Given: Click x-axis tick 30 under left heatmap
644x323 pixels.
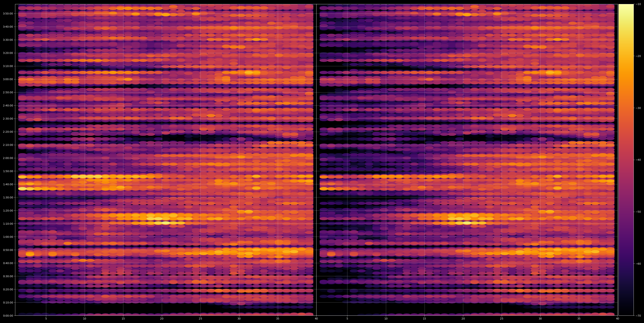Looking at the screenshot, I should click(x=239, y=319).
